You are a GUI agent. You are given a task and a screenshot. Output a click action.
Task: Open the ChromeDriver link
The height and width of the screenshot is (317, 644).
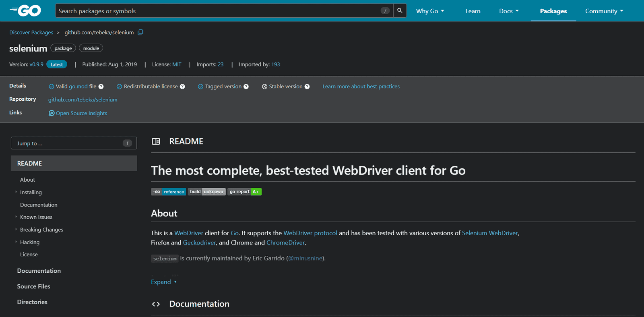point(285,243)
